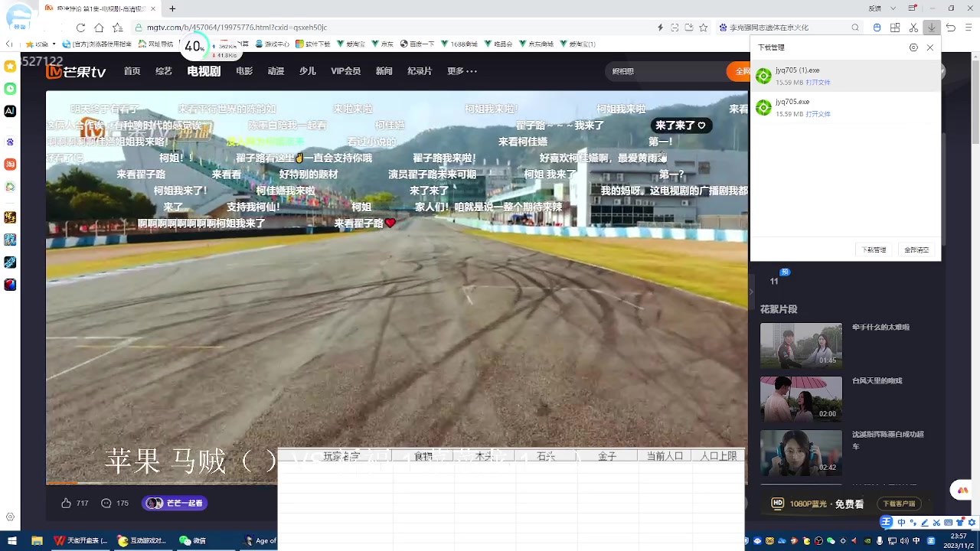Click the browser address bar URL
This screenshot has width=980, height=551.
tap(237, 28)
